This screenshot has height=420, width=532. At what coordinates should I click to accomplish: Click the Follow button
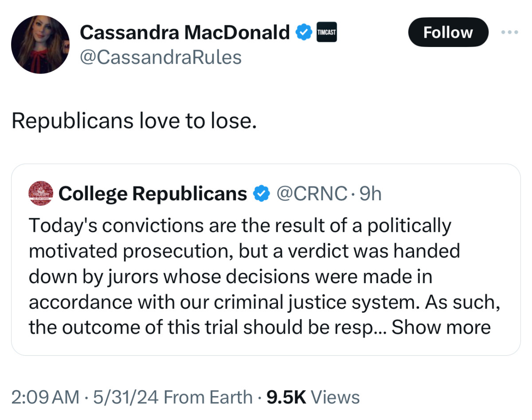448,31
